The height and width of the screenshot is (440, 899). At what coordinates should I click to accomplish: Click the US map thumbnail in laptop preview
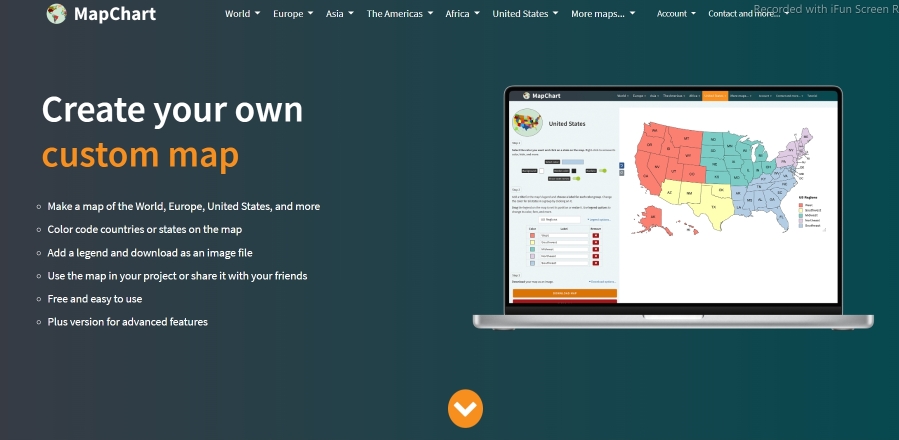tap(527, 124)
